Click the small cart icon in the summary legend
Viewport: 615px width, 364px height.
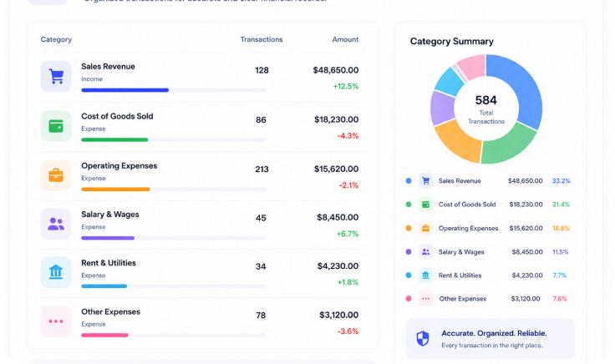pyautogui.click(x=425, y=180)
